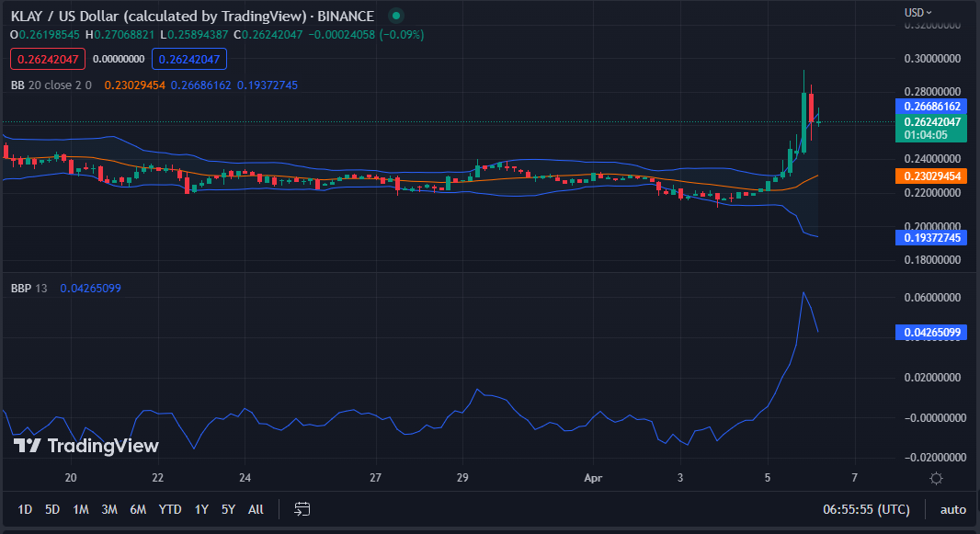
Task: Select the YTD range
Action: click(169, 508)
